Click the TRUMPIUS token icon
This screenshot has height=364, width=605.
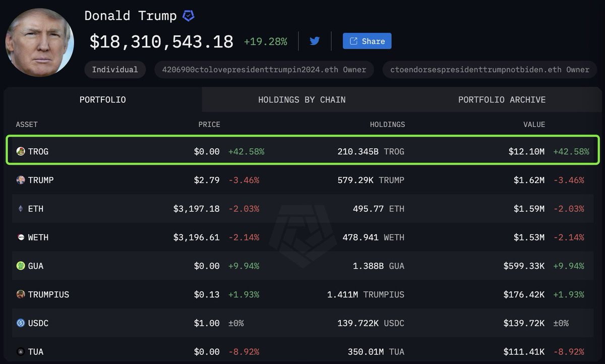click(21, 294)
